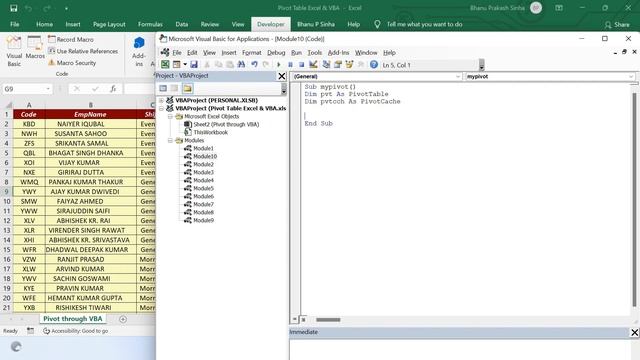Open the Excel Data ribbon tab
The image size is (640, 360).
(x=182, y=24)
